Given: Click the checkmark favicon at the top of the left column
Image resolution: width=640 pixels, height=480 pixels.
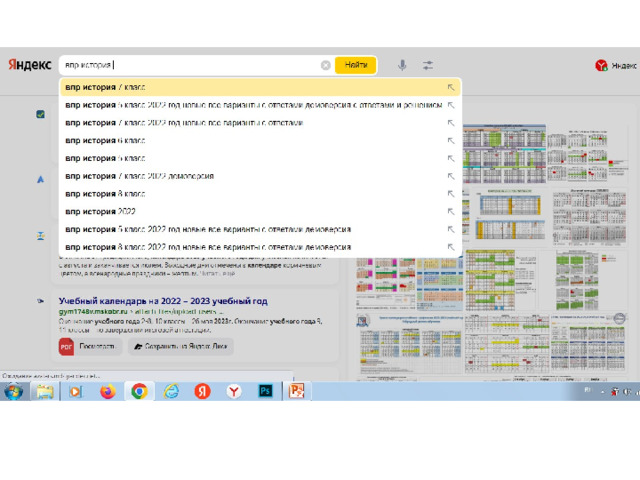Looking at the screenshot, I should click(x=40, y=114).
